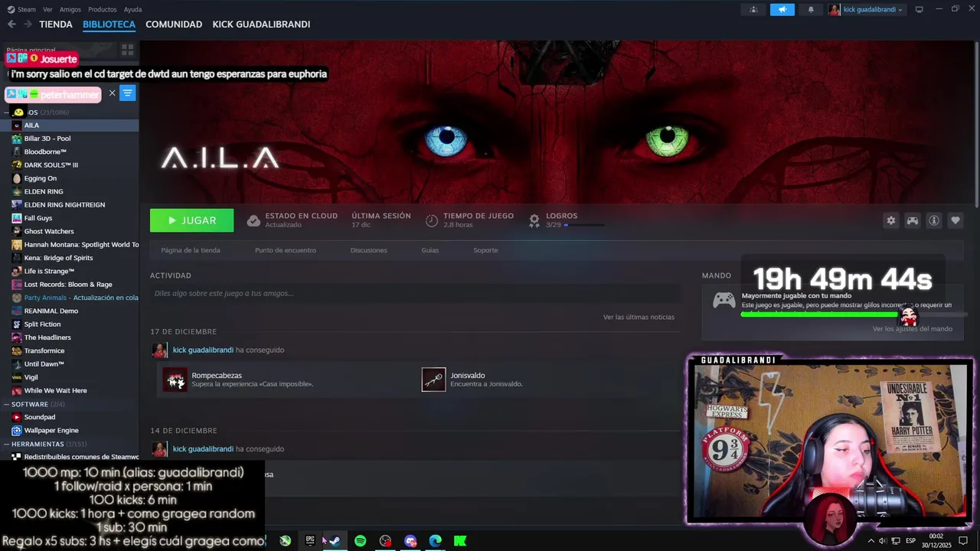Go to the COMUNIDAD tab

click(174, 24)
